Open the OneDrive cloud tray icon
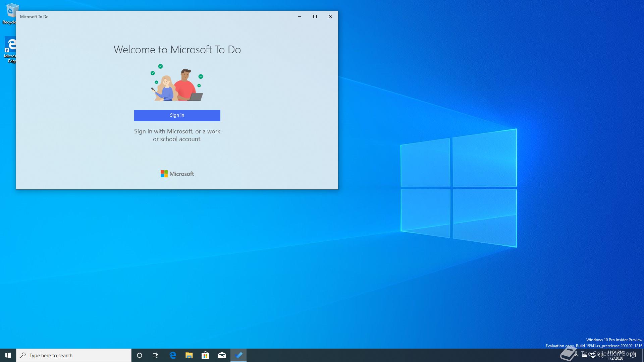644x362 pixels. (585, 355)
